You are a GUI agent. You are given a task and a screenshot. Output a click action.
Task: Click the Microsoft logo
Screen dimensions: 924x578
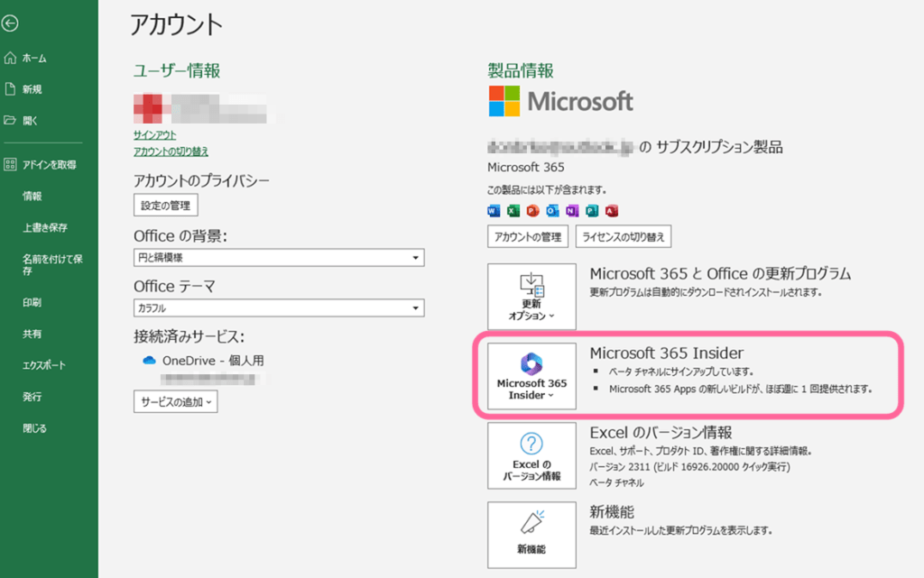coord(560,101)
